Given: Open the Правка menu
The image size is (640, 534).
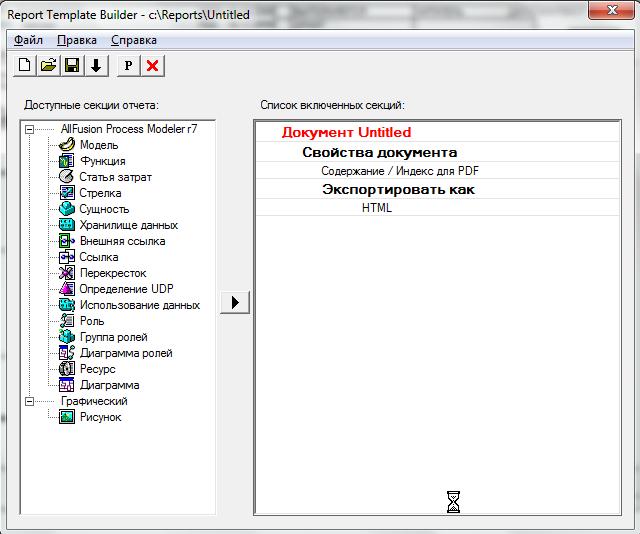Looking at the screenshot, I should click(x=77, y=40).
